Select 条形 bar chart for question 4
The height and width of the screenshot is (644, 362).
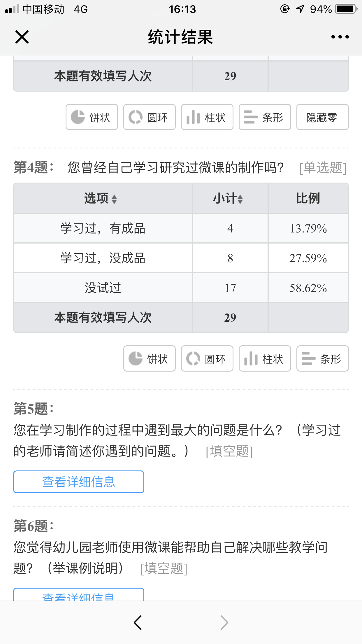(323, 358)
